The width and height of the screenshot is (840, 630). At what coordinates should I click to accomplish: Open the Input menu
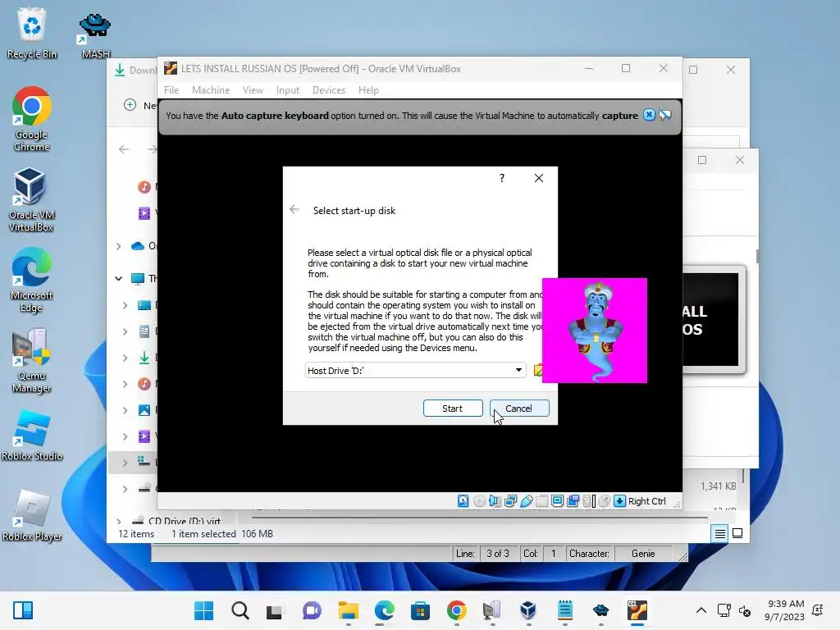(288, 90)
